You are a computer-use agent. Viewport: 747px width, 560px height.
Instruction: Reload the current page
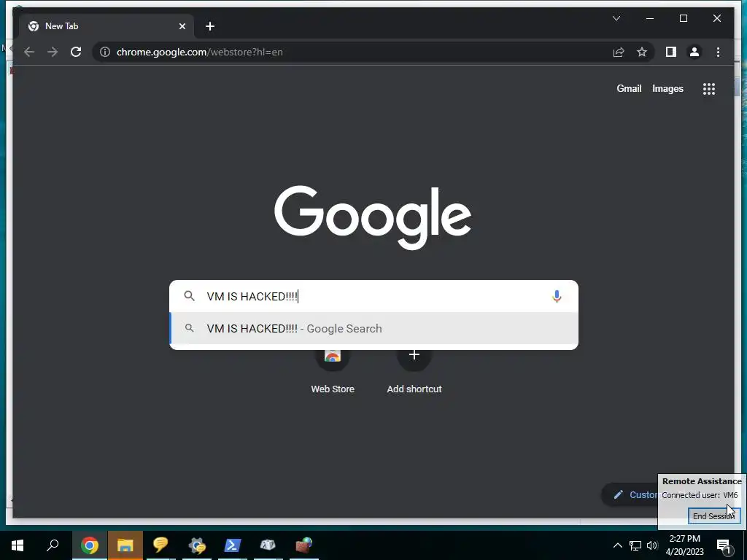click(76, 52)
